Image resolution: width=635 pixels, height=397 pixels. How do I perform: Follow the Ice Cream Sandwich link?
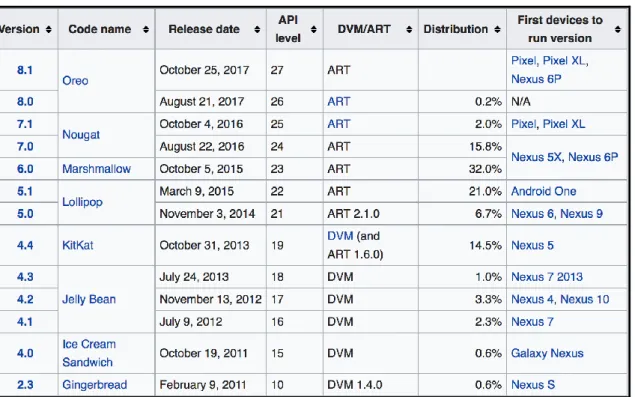pos(89,353)
